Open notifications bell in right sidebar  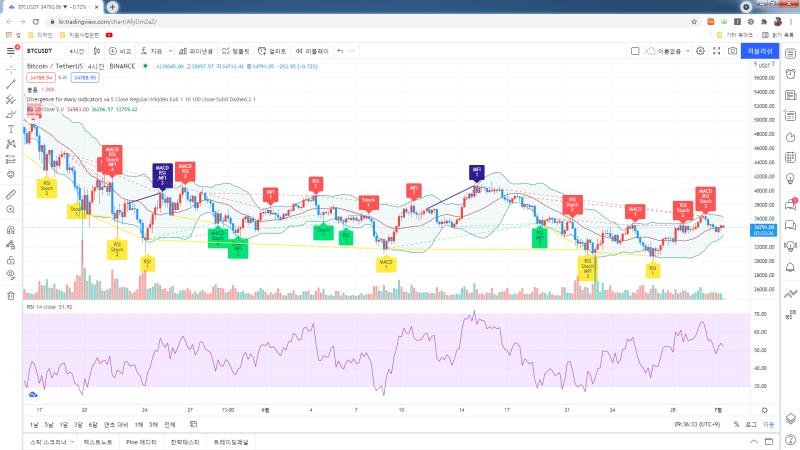click(x=790, y=267)
